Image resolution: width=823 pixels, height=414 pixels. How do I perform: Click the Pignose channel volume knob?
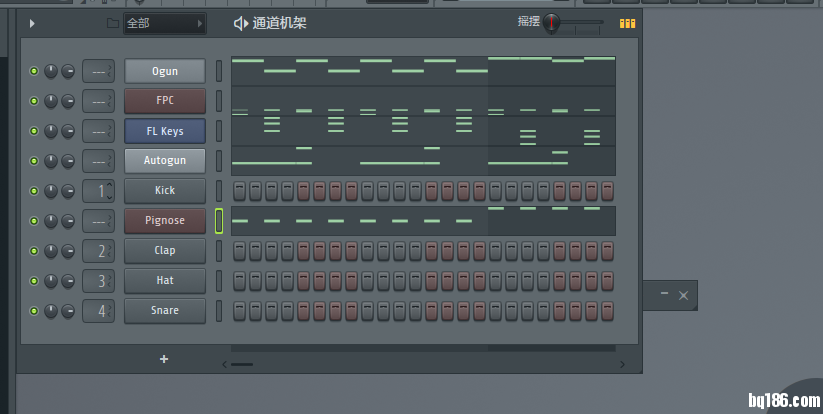coord(68,221)
